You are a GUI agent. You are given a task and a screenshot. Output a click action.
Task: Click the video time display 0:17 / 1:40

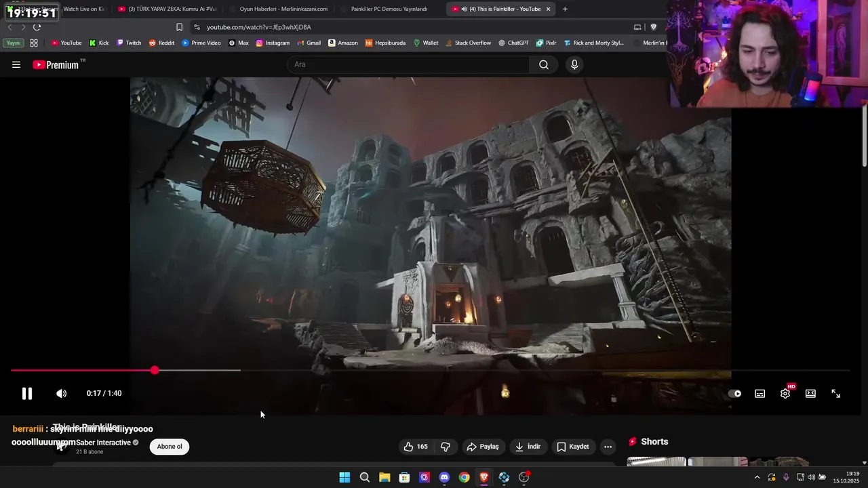[x=104, y=393]
